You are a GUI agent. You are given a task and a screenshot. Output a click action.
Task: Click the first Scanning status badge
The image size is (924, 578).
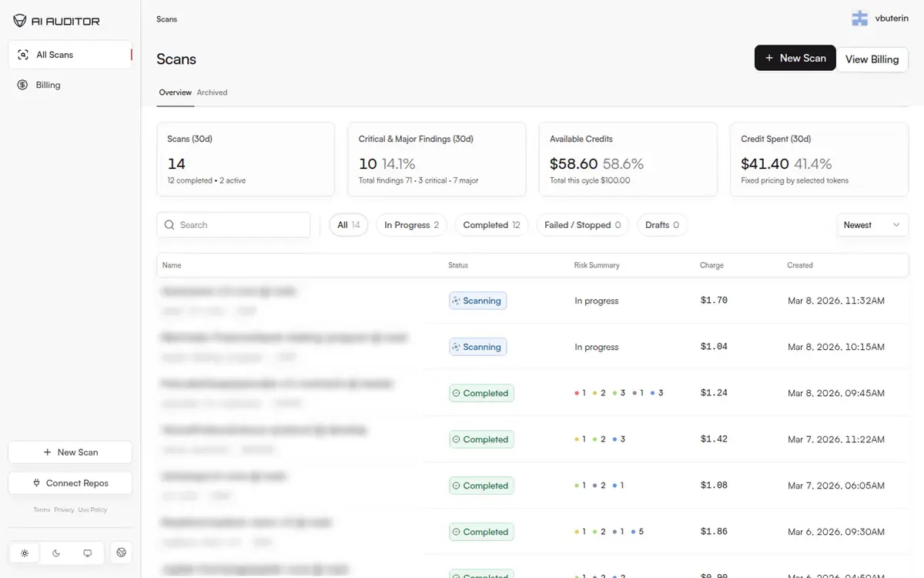[x=477, y=301]
